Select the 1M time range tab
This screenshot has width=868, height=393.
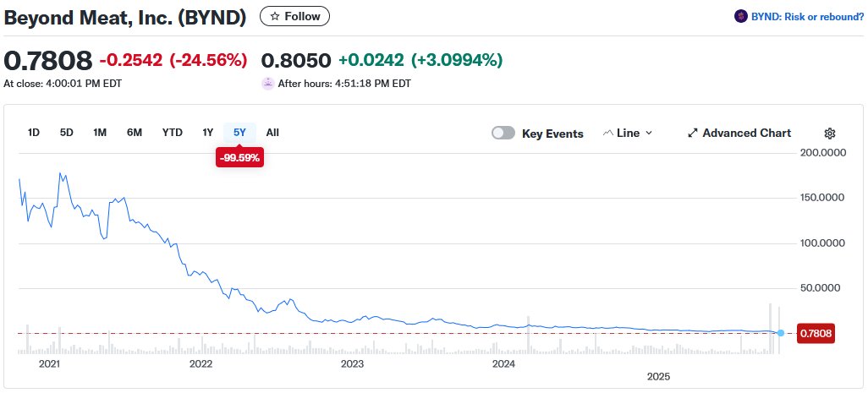[100, 133]
